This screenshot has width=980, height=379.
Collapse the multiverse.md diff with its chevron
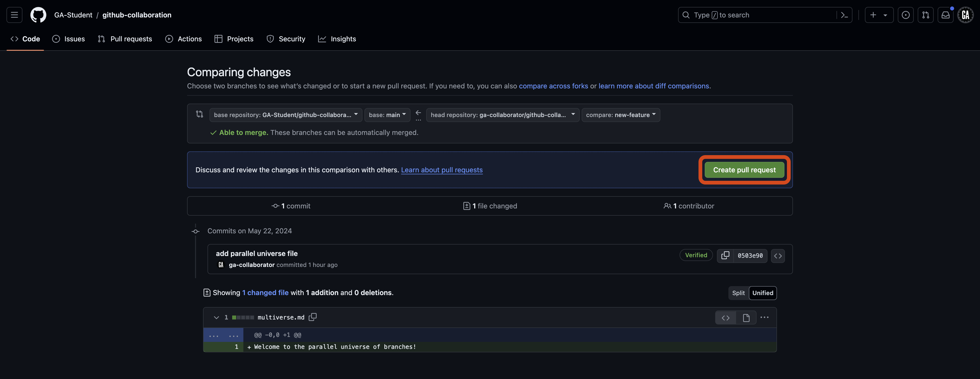click(216, 317)
